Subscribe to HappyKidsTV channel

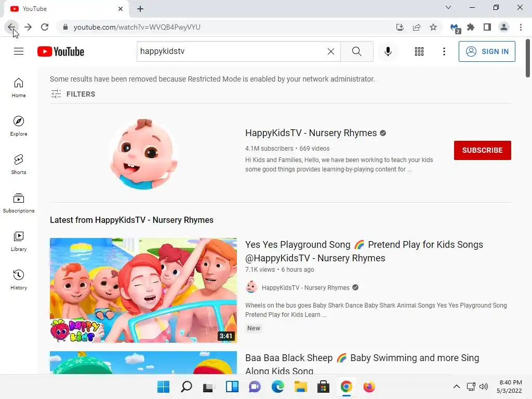tap(482, 150)
